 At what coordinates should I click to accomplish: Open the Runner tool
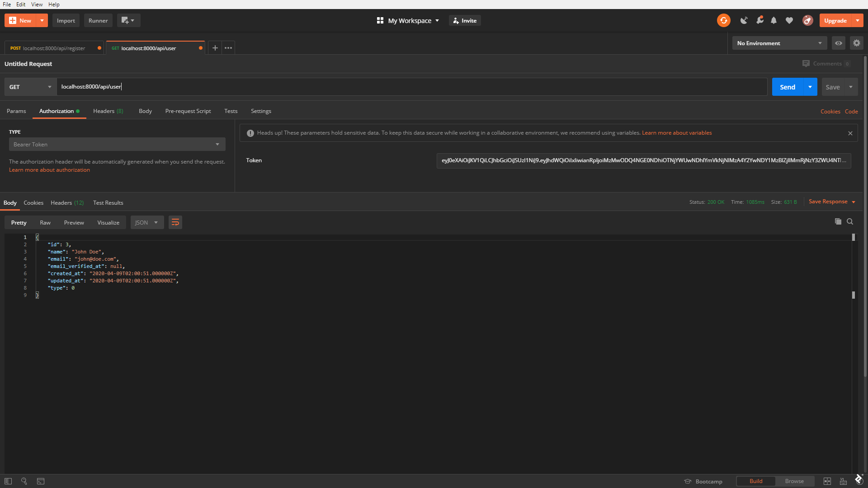(98, 20)
